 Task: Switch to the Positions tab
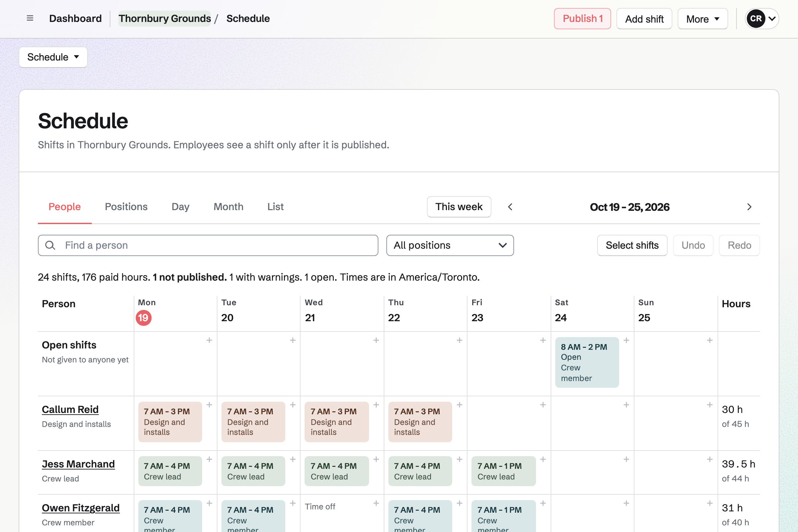[126, 206]
